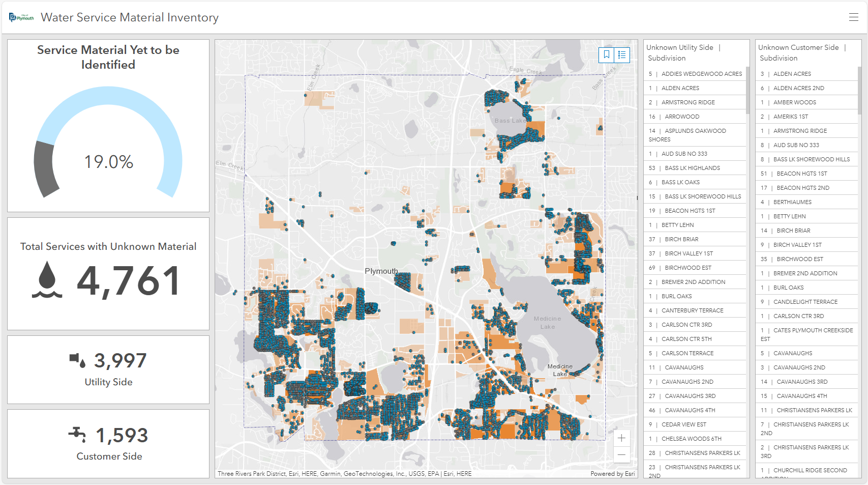The image size is (868, 485).
Task: Select CARLSON TERRACE row
Action: [695, 353]
